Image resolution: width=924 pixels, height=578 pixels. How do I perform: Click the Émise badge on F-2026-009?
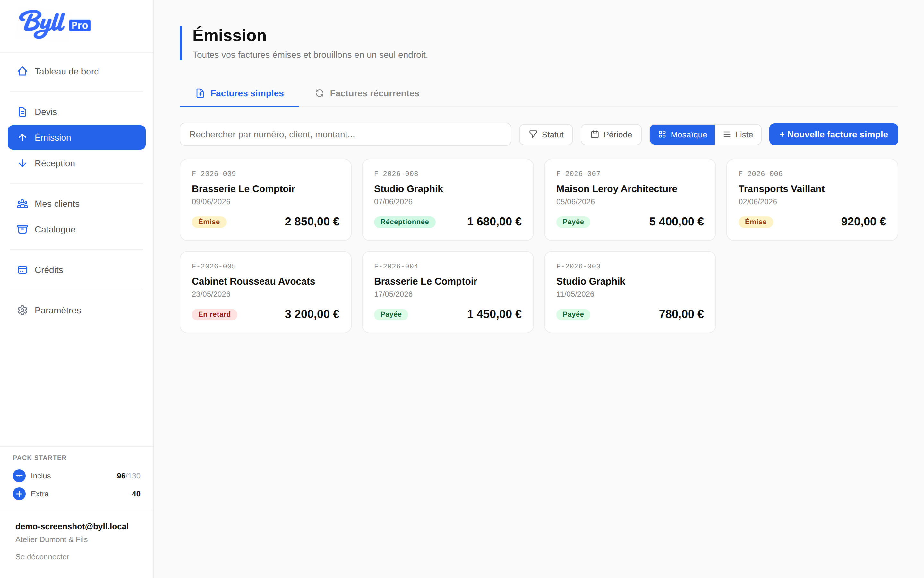(209, 222)
